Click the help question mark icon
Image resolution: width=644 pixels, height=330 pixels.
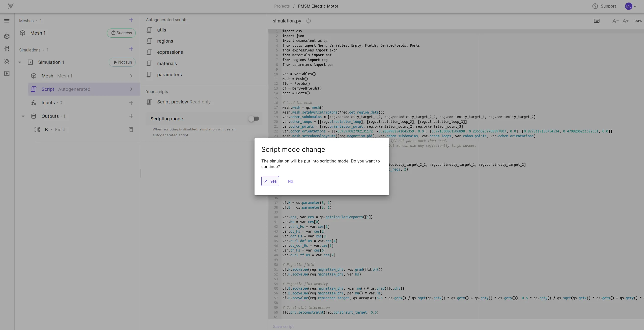595,6
